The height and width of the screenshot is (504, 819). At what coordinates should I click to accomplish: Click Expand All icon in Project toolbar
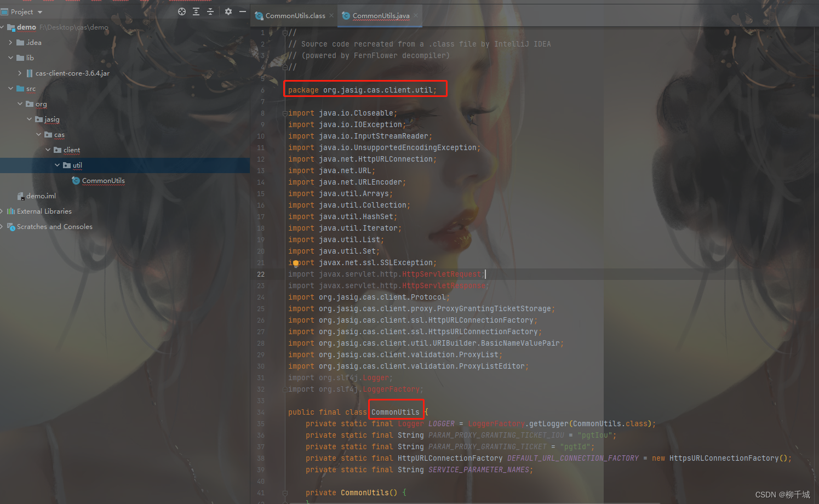click(x=196, y=12)
